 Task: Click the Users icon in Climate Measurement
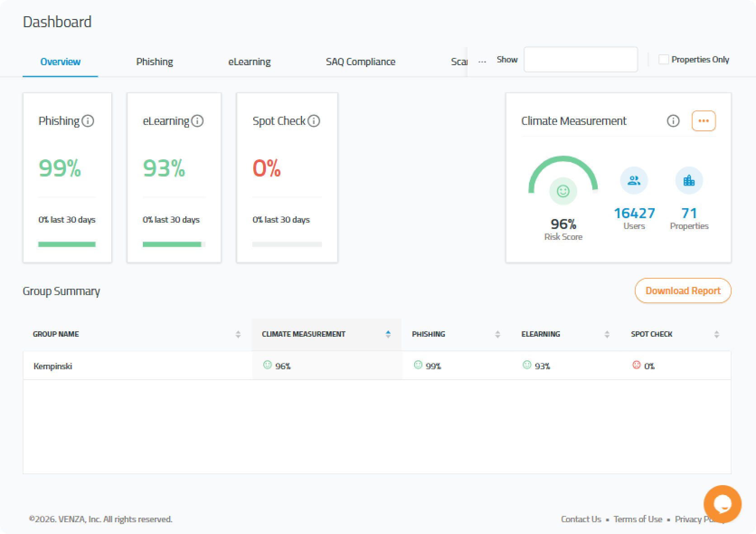tap(634, 181)
